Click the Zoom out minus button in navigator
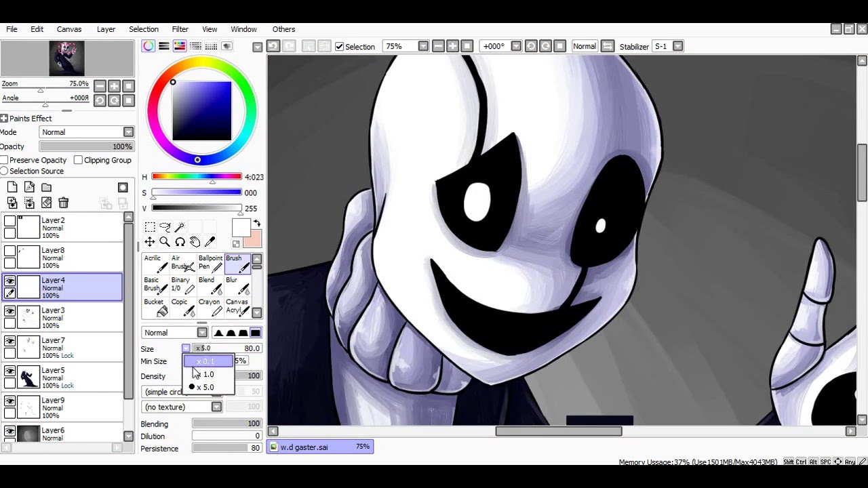868x488 pixels. click(100, 86)
